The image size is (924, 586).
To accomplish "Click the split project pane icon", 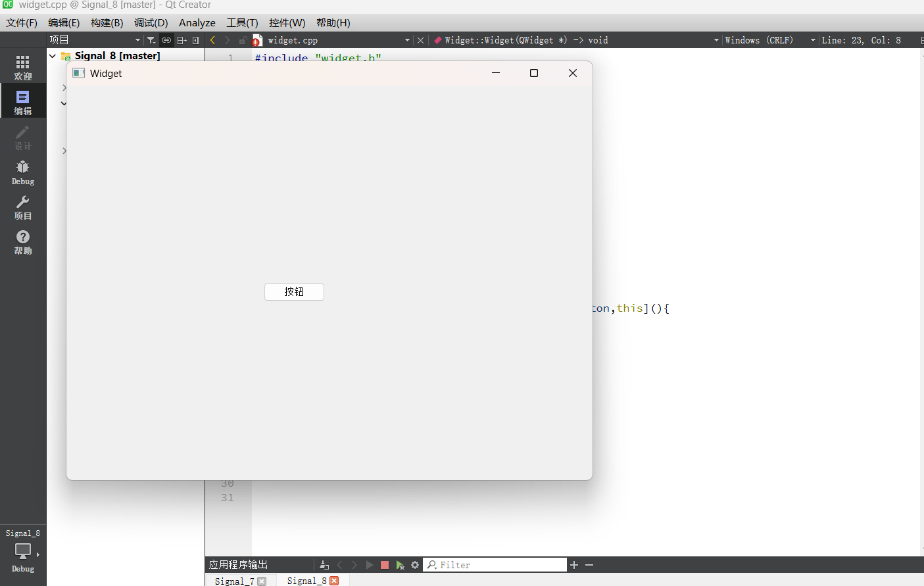I will (x=182, y=40).
